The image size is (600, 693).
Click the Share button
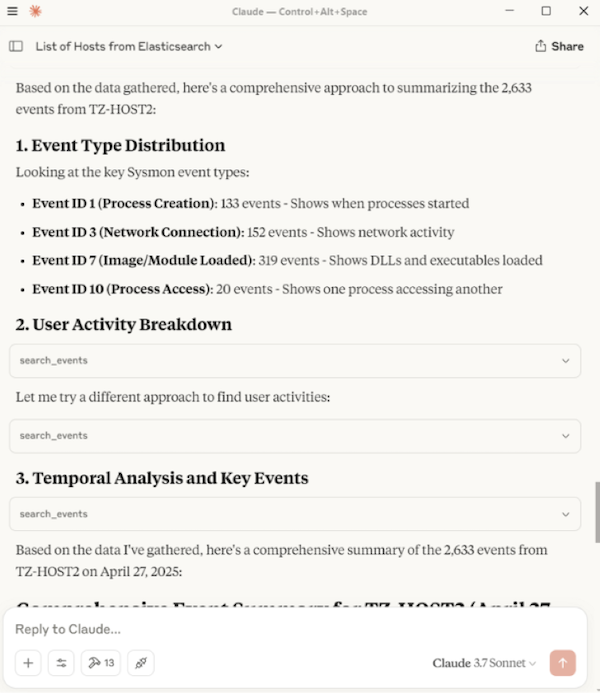pyautogui.click(x=559, y=46)
